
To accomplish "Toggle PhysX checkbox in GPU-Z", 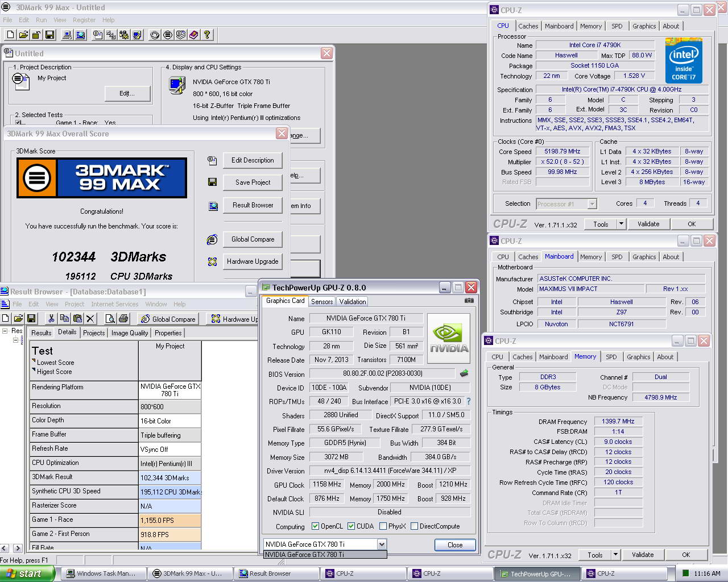I will point(383,526).
